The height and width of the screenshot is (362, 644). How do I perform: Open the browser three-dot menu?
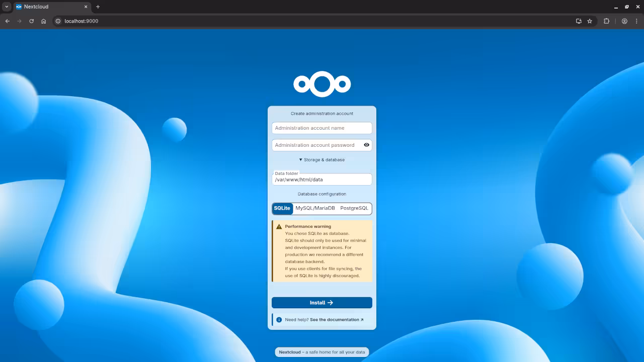tap(637, 21)
